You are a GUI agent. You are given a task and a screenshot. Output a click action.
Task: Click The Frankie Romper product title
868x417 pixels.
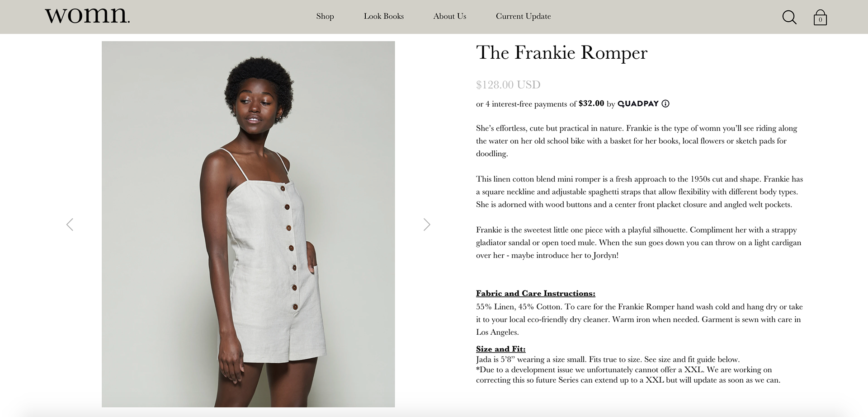tap(562, 52)
